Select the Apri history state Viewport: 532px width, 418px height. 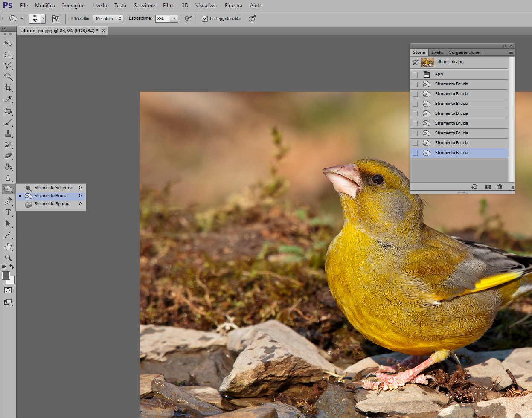coord(459,74)
